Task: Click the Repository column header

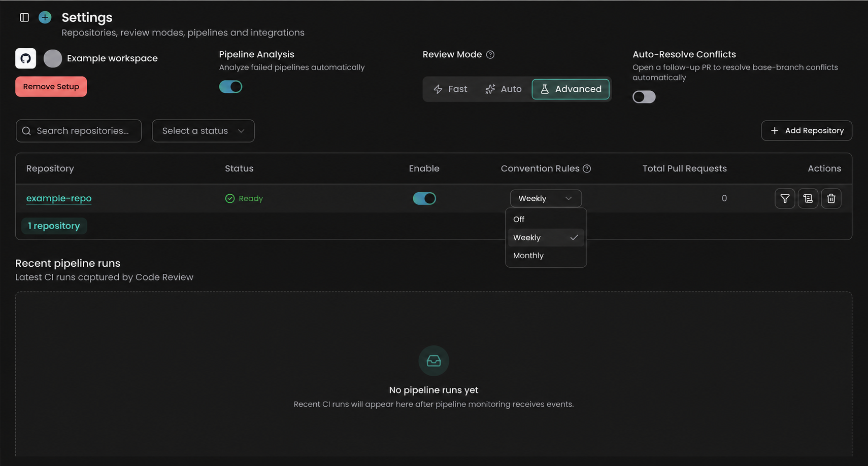Action: coord(50,168)
